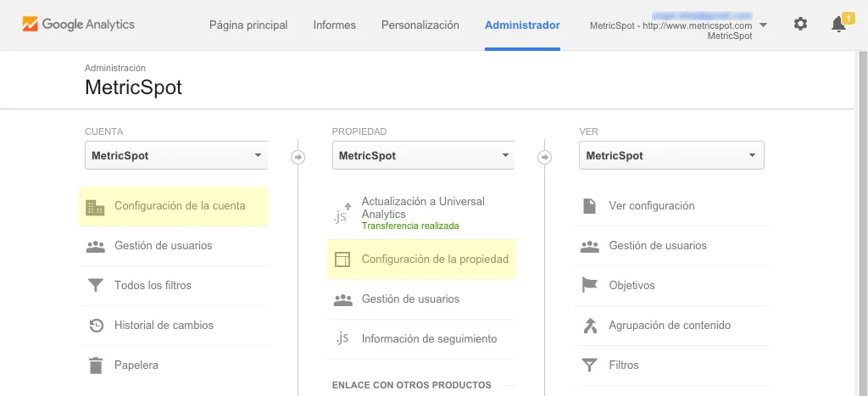Open Configuración de la cuenta
This screenshot has height=396, width=868.
[174, 206]
